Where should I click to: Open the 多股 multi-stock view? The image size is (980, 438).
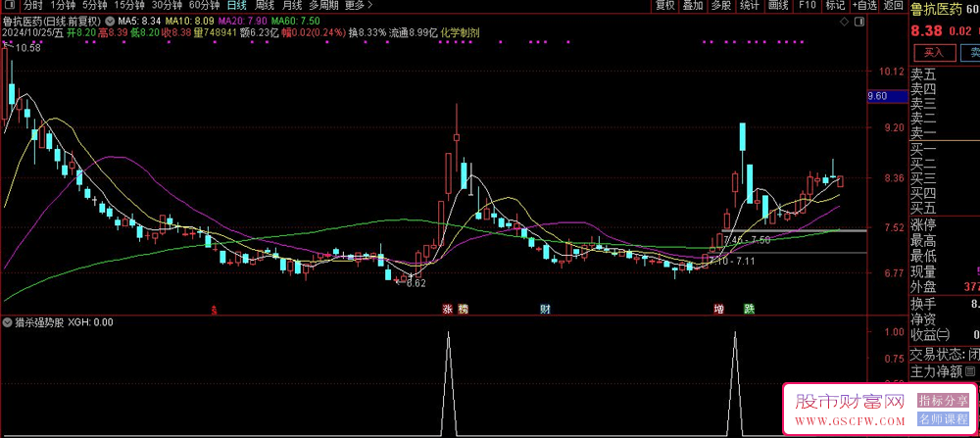[x=720, y=6]
